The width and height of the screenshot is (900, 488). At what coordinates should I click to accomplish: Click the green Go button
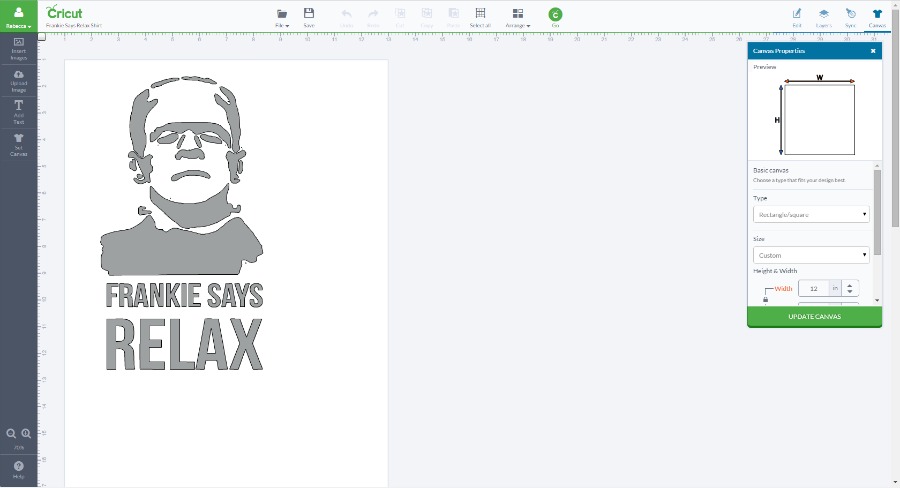pyautogui.click(x=555, y=17)
